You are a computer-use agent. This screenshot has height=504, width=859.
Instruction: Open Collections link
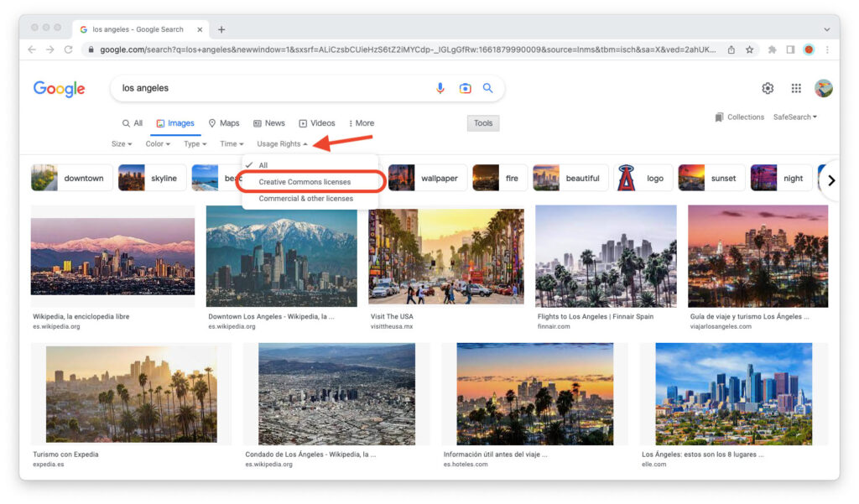coord(740,117)
